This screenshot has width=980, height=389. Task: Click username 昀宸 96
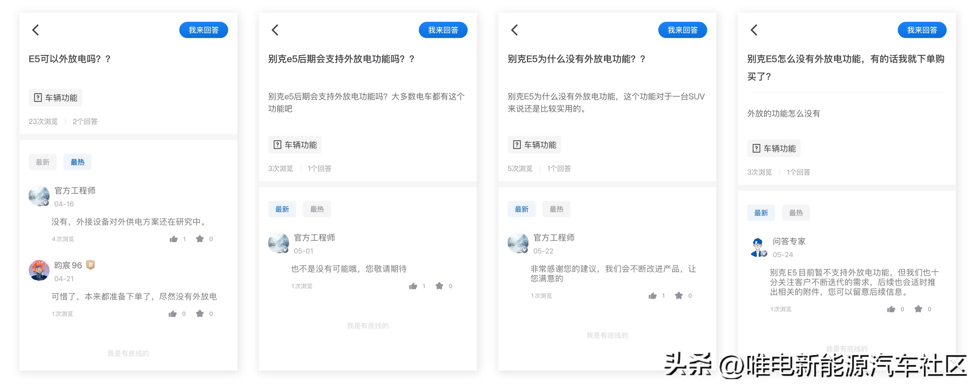coord(68,265)
